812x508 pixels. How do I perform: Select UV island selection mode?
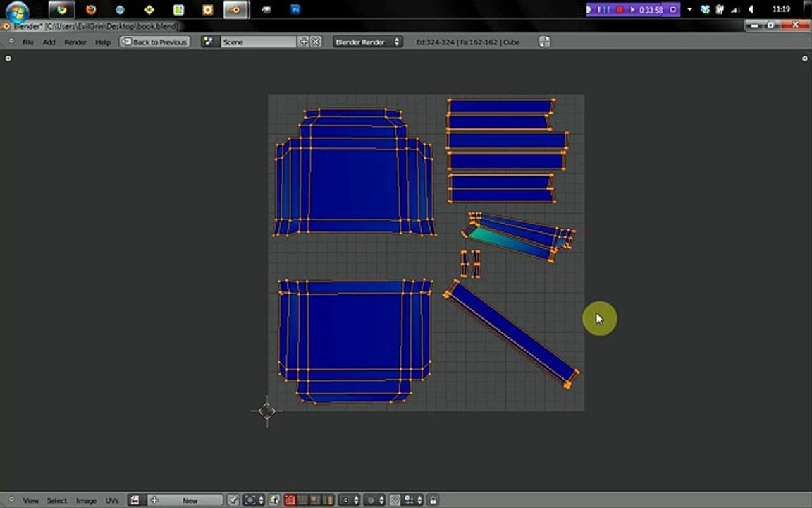328,500
